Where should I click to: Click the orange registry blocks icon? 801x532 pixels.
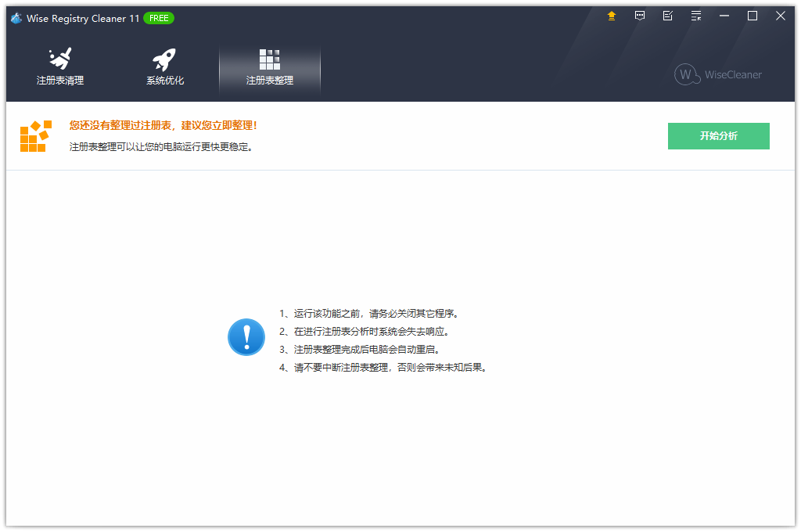coord(36,136)
